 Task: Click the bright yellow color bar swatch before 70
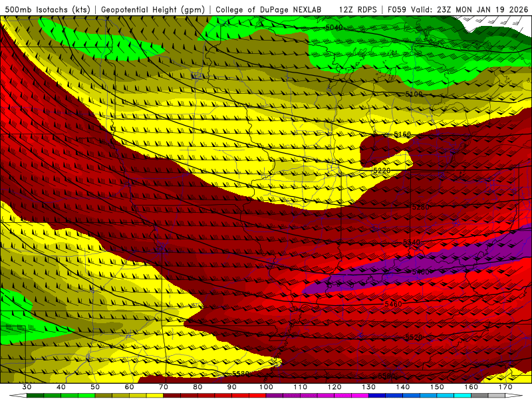[x=155, y=396]
